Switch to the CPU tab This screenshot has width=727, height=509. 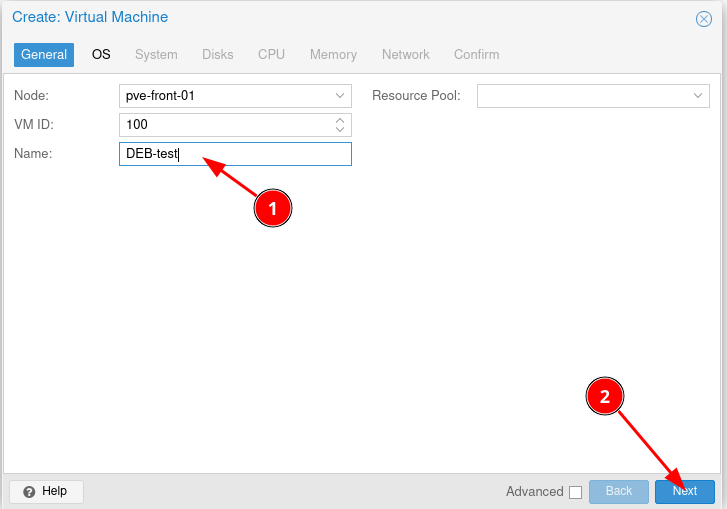271,55
